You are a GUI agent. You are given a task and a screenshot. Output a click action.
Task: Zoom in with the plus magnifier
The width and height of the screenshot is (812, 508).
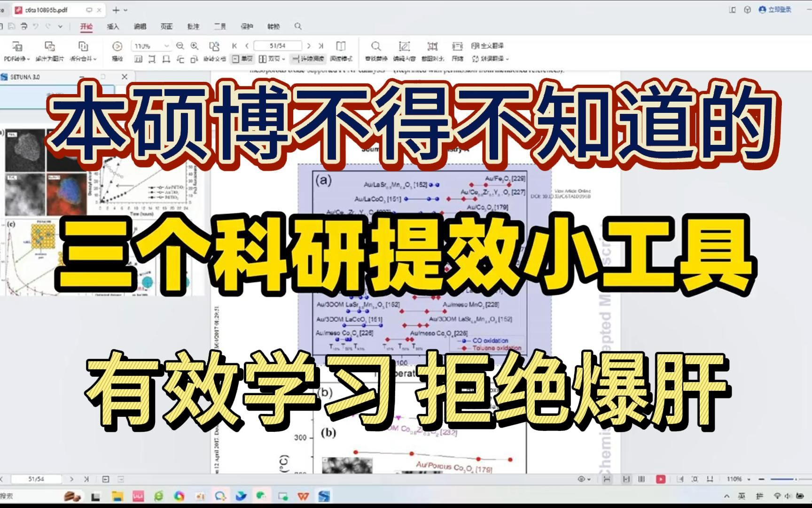coord(195,46)
